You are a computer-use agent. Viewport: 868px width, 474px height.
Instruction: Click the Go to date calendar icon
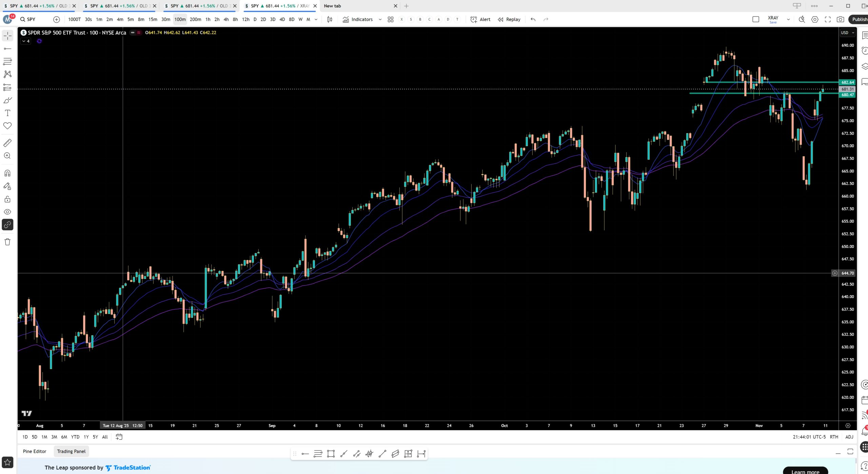[x=119, y=437]
